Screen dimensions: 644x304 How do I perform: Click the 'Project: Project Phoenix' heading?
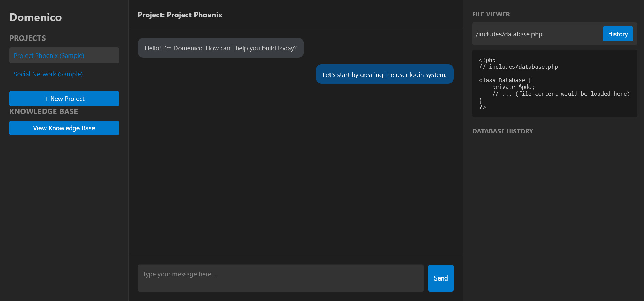tap(180, 15)
